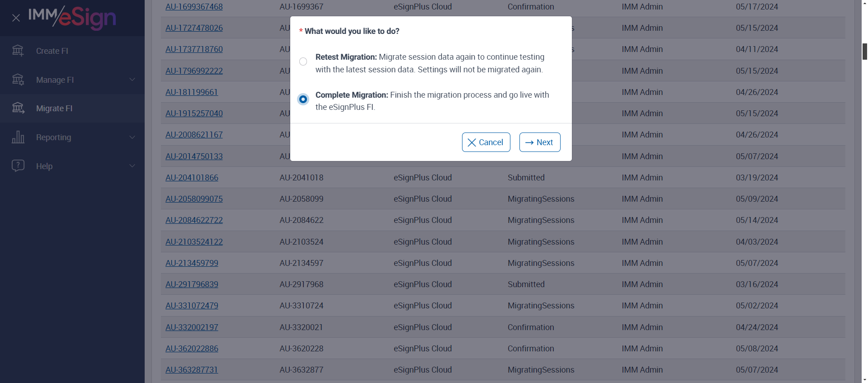Click the Reporting bar chart icon

[18, 137]
